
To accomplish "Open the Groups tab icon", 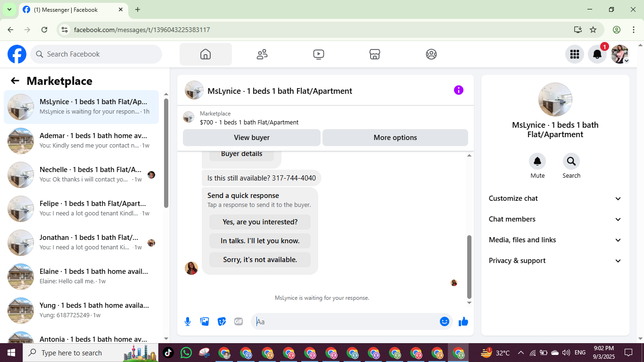I will coord(431,54).
